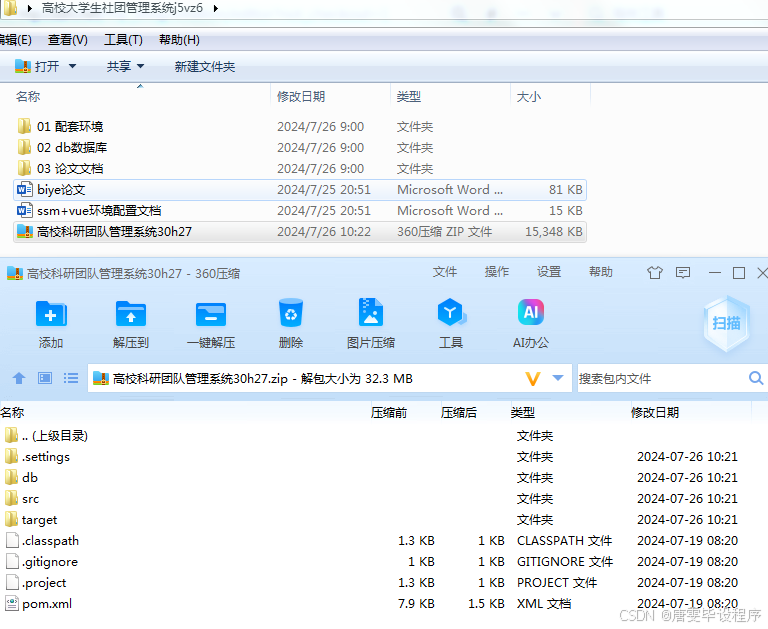Image resolution: width=768 pixels, height=629 pixels.
Task: Click the 一键解压 one-click extract icon
Action: point(211,314)
